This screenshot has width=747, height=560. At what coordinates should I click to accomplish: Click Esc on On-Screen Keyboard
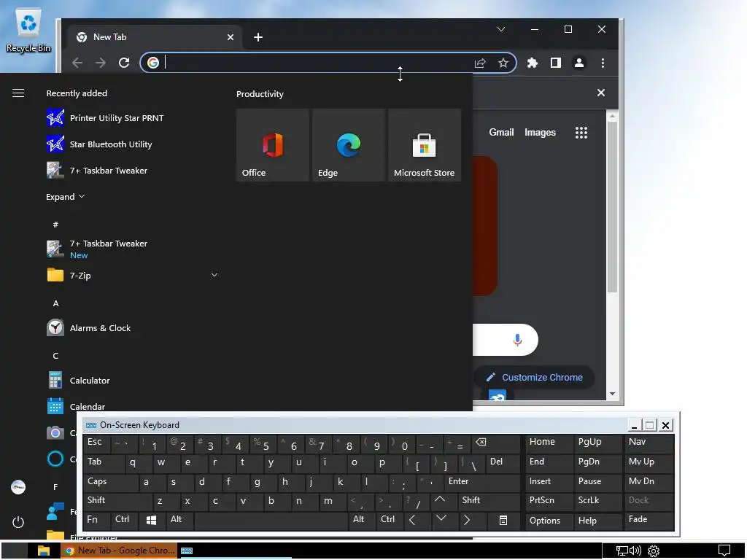click(97, 443)
